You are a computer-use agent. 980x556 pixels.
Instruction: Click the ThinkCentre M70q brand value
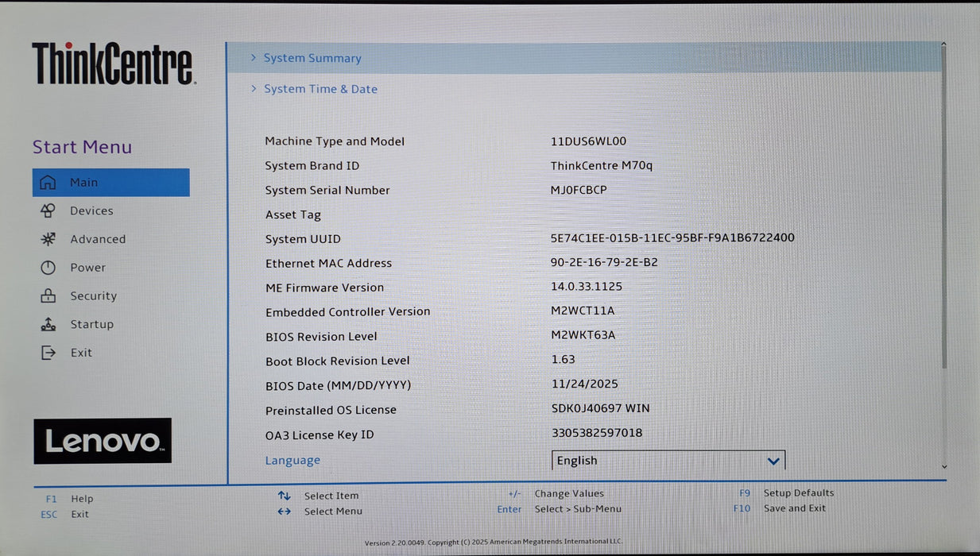pyautogui.click(x=602, y=165)
